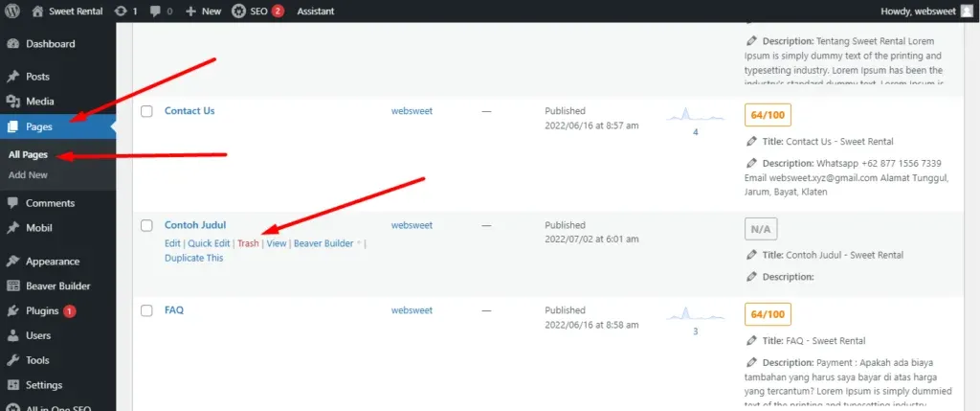This screenshot has height=411, width=980.
Task: Open the New content menu
Action: pyautogui.click(x=204, y=11)
